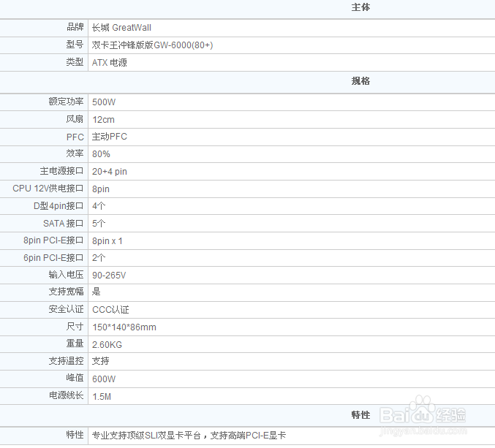This screenshot has height=448, width=495.
Task: Click the 输入电压 label
Action: coord(66,275)
